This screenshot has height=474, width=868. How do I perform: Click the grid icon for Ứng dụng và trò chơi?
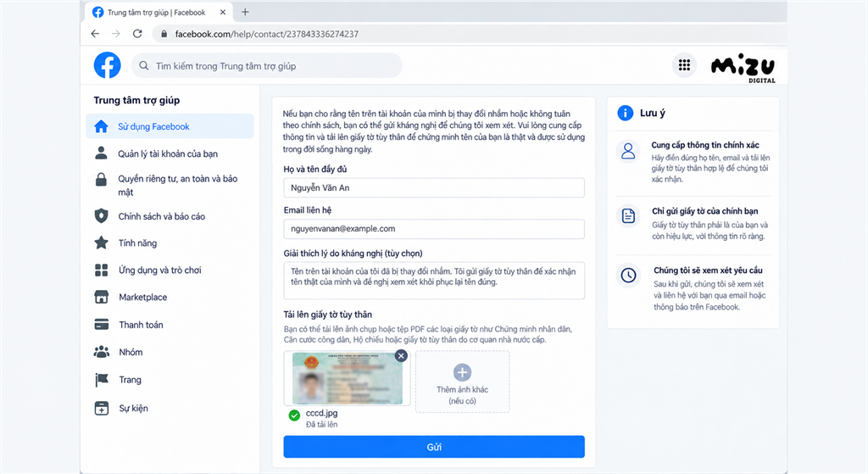pos(102,270)
